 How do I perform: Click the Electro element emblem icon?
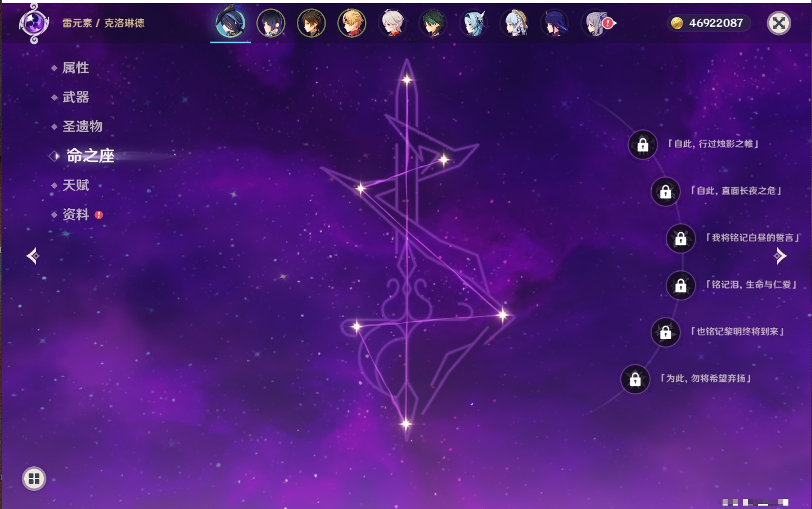coord(33,24)
